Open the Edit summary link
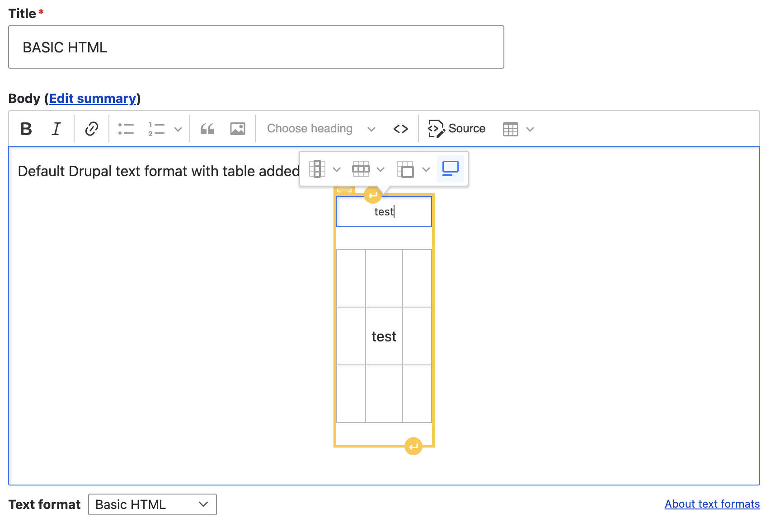 point(93,98)
